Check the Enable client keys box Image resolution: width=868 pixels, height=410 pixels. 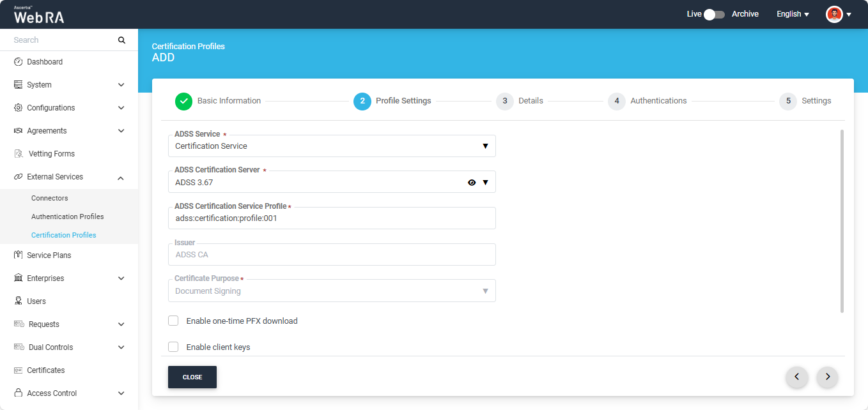[x=173, y=347]
